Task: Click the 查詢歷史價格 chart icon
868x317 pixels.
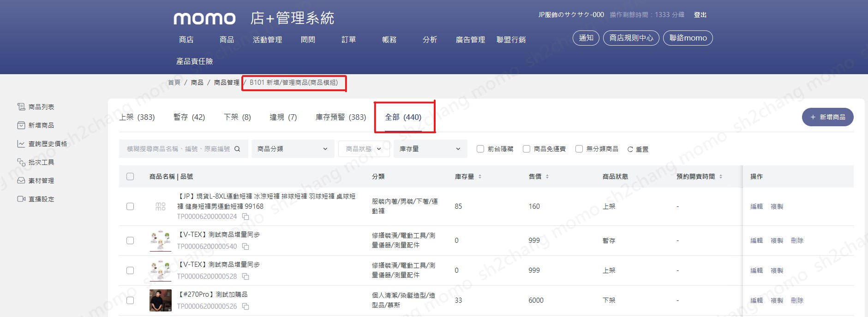Action: [21, 144]
